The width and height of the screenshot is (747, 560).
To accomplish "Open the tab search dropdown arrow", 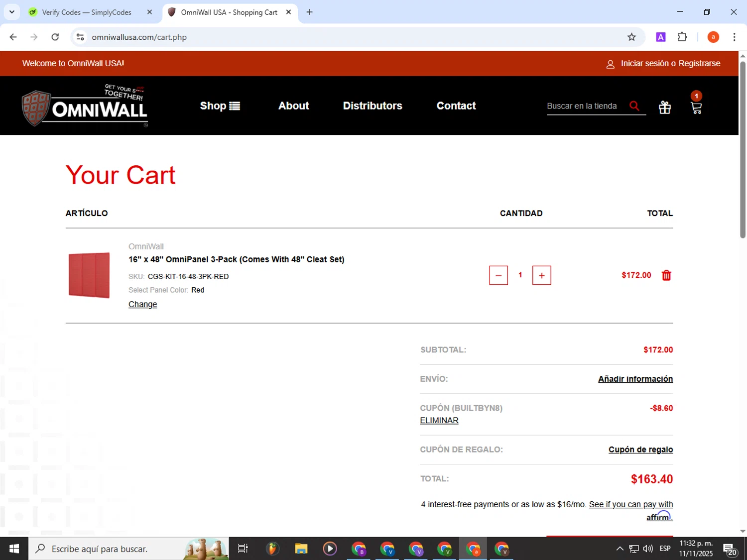I will pyautogui.click(x=12, y=12).
